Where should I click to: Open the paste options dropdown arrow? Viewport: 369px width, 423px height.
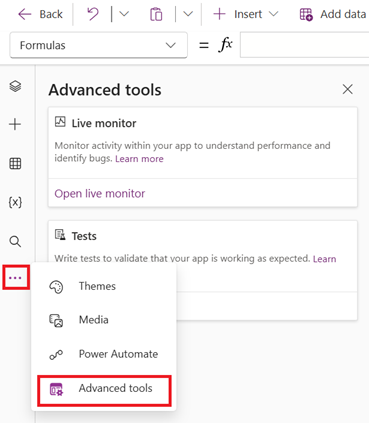coord(188,14)
